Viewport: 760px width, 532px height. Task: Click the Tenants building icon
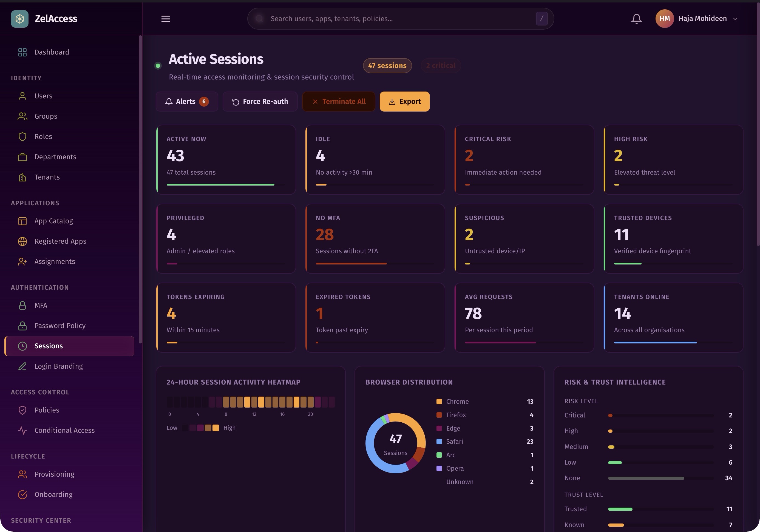[x=22, y=177]
